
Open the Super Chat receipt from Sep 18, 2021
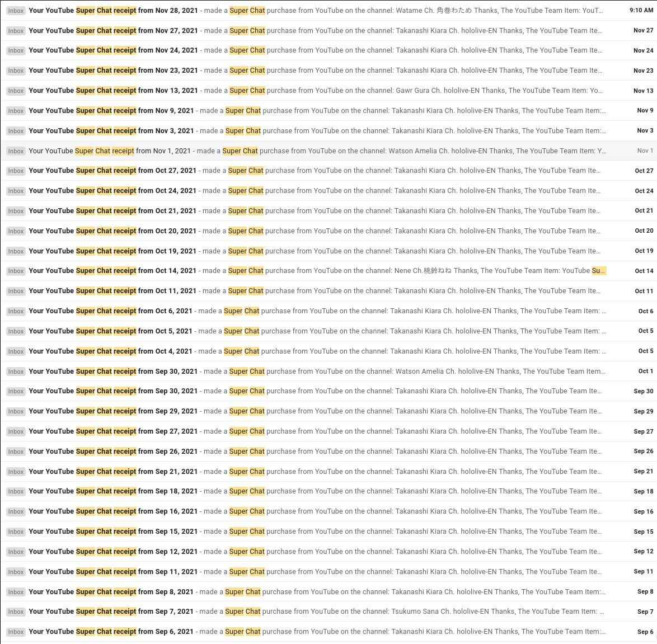click(x=328, y=491)
